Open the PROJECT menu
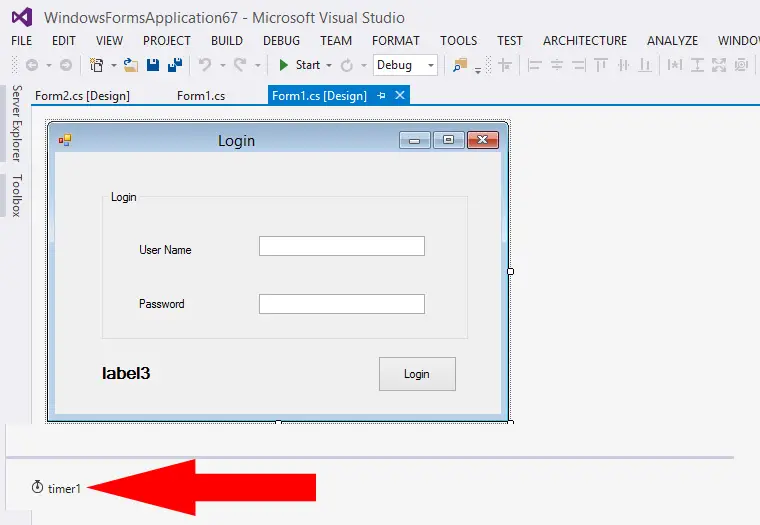760x525 pixels. (x=167, y=41)
